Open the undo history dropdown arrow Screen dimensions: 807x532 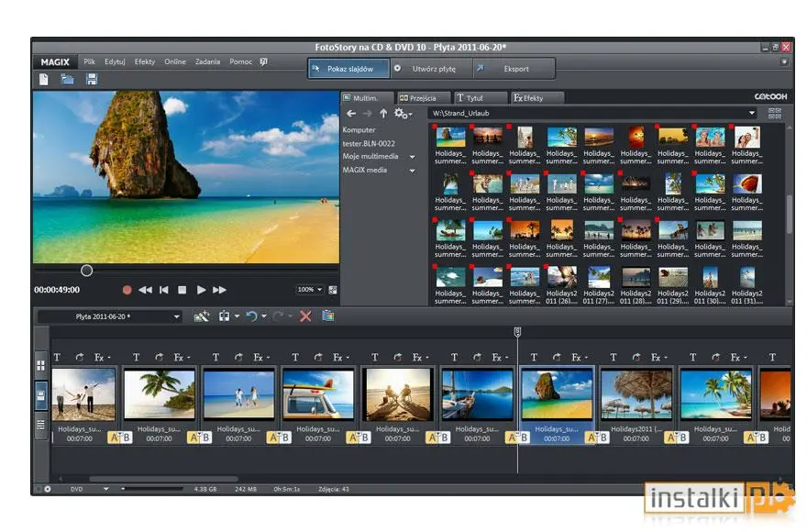tap(264, 316)
